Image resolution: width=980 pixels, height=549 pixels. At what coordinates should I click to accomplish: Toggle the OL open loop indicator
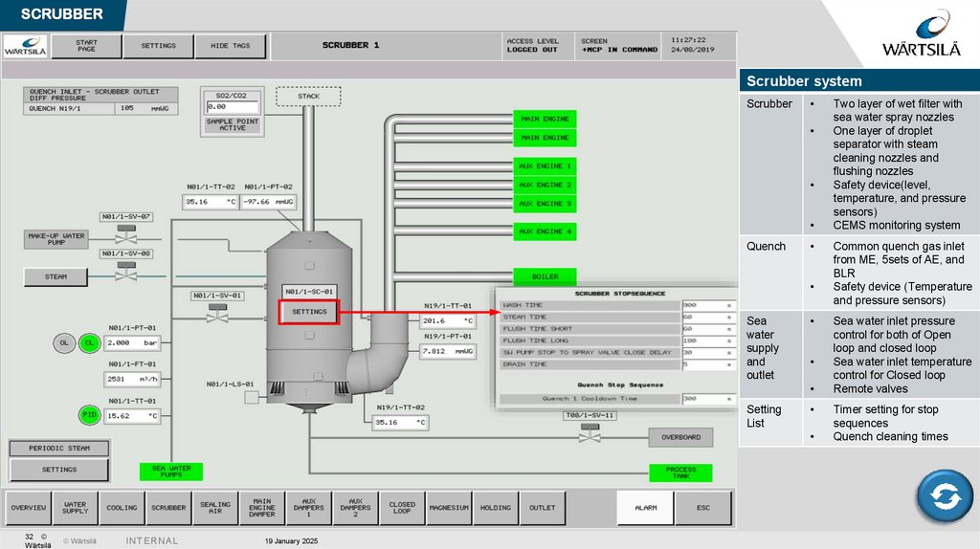(x=64, y=343)
